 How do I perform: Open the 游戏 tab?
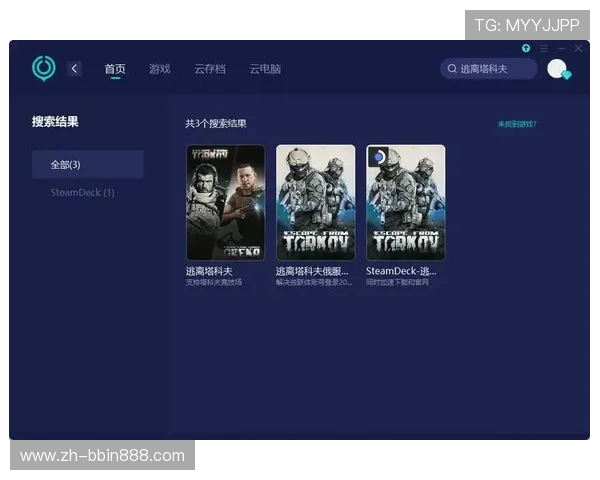click(159, 69)
